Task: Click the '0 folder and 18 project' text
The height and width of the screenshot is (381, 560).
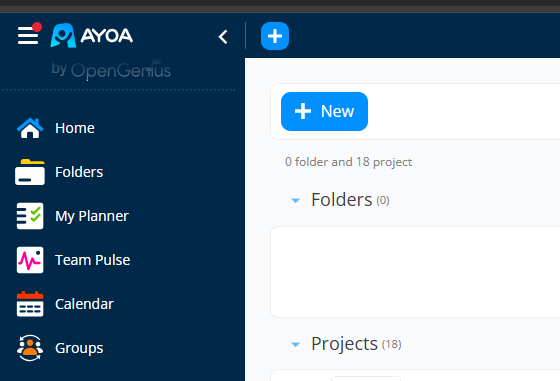Action: (x=348, y=162)
